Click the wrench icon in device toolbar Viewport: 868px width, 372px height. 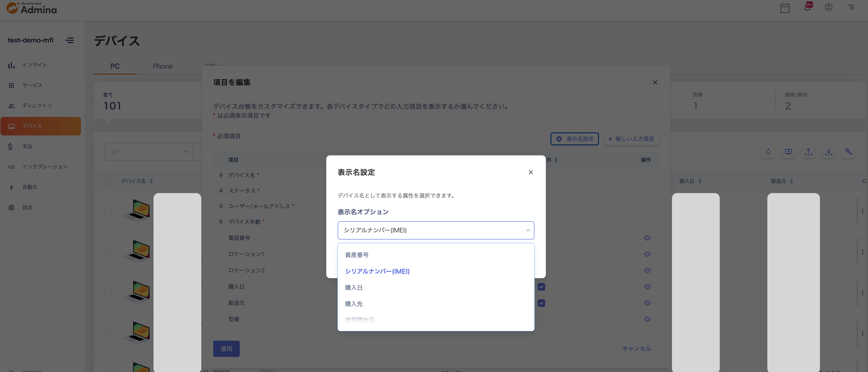(849, 152)
